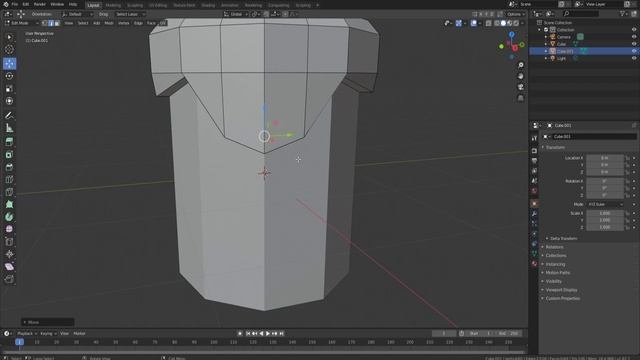This screenshot has height=360, width=640.
Task: Click the pan view hand gizmo
Action: (520, 76)
